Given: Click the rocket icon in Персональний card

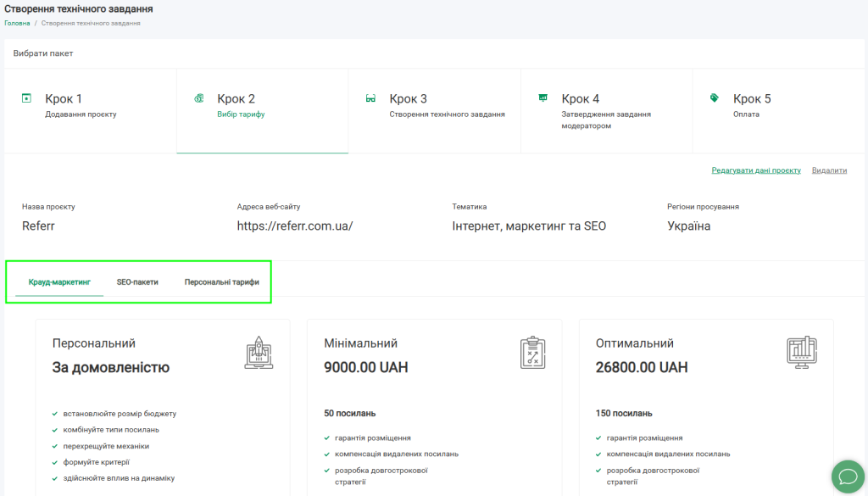Looking at the screenshot, I should coord(259,352).
